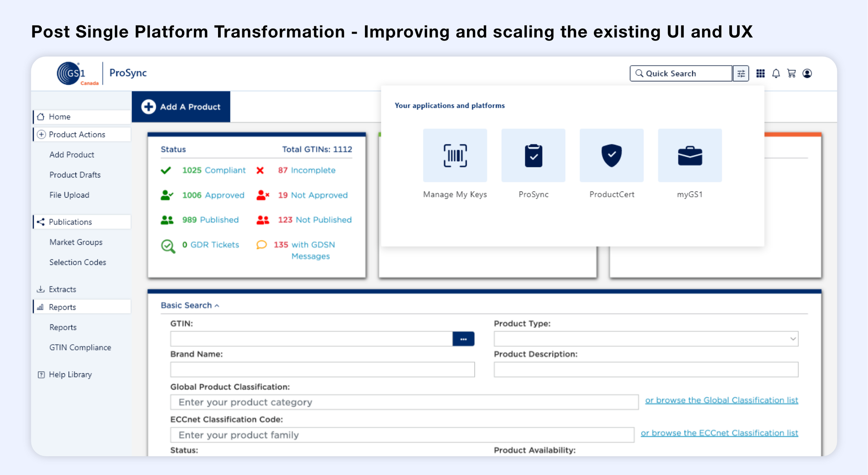Click the 87 Incomplete status link
Screen dimensions: 868x475
click(x=307, y=170)
